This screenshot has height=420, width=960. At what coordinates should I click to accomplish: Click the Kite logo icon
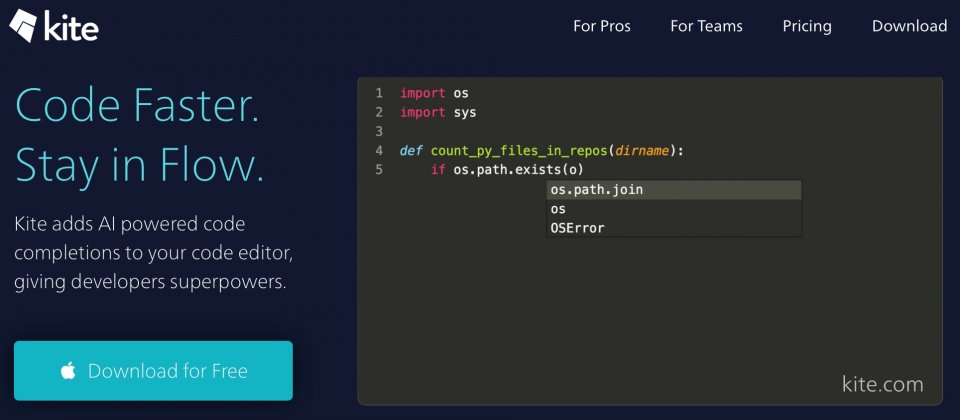[22, 26]
